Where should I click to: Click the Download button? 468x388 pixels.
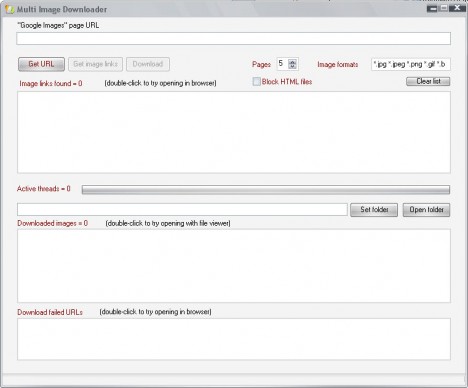pos(148,64)
